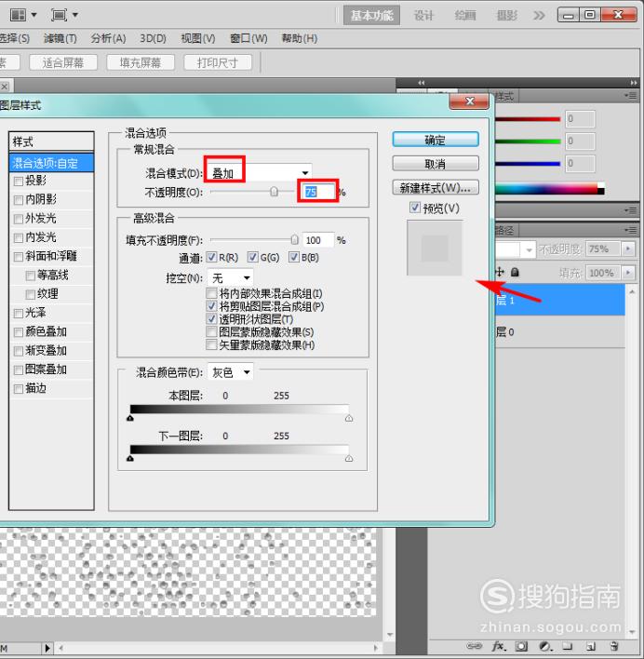Click the 新建样式(W)... button
644x659 pixels.
tap(436, 188)
